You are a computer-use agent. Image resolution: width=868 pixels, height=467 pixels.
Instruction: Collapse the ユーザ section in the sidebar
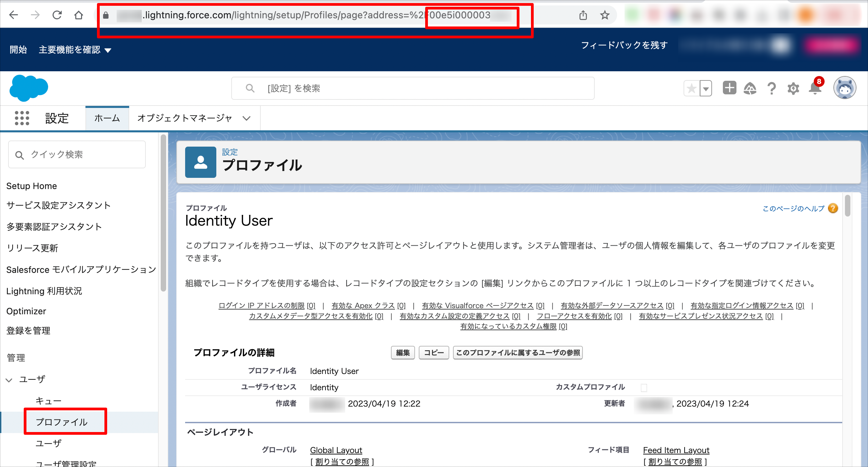coord(8,380)
